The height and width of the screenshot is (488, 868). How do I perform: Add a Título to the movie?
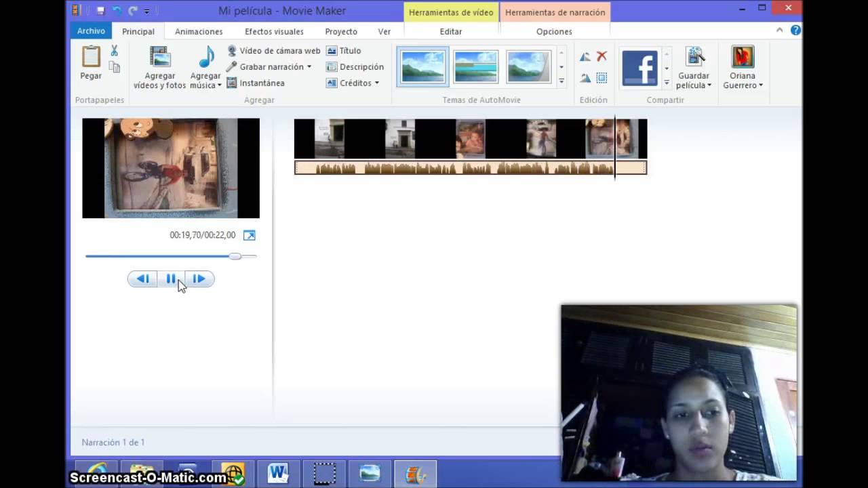point(344,51)
